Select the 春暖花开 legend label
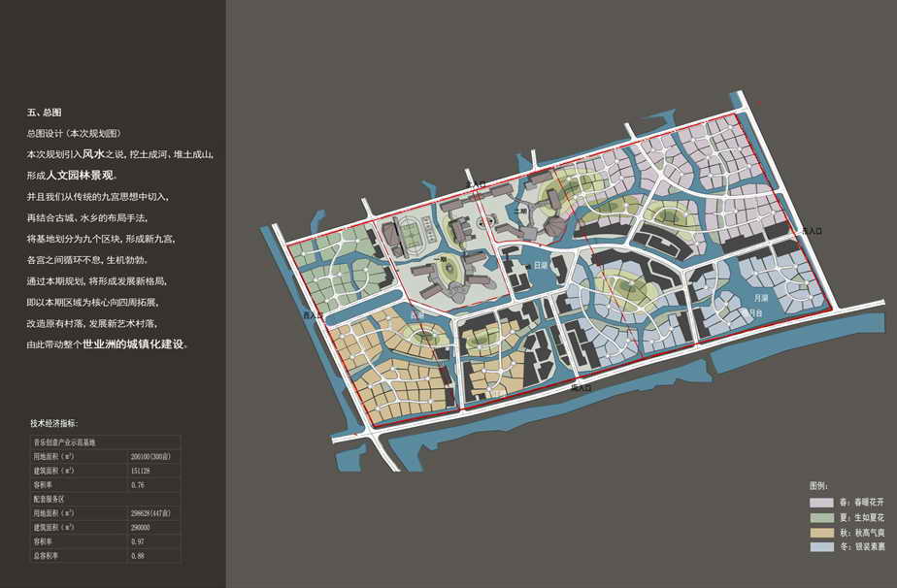Viewport: 897px width, 588px height. click(868, 503)
